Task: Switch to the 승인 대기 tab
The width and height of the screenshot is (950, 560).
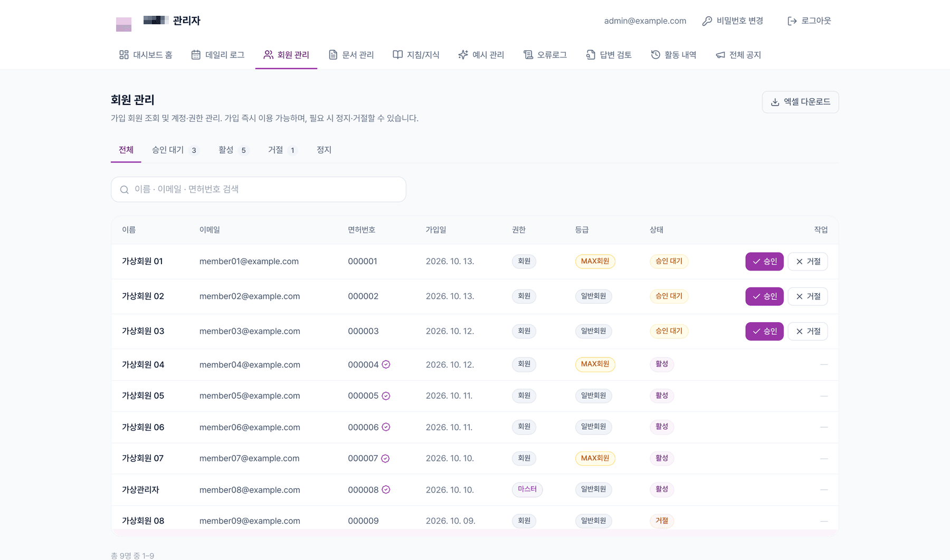Action: pos(175,150)
